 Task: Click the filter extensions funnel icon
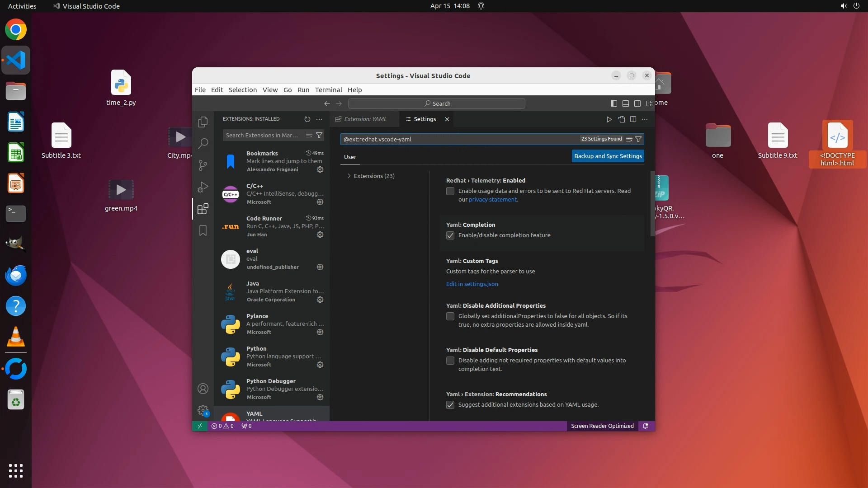coord(319,135)
